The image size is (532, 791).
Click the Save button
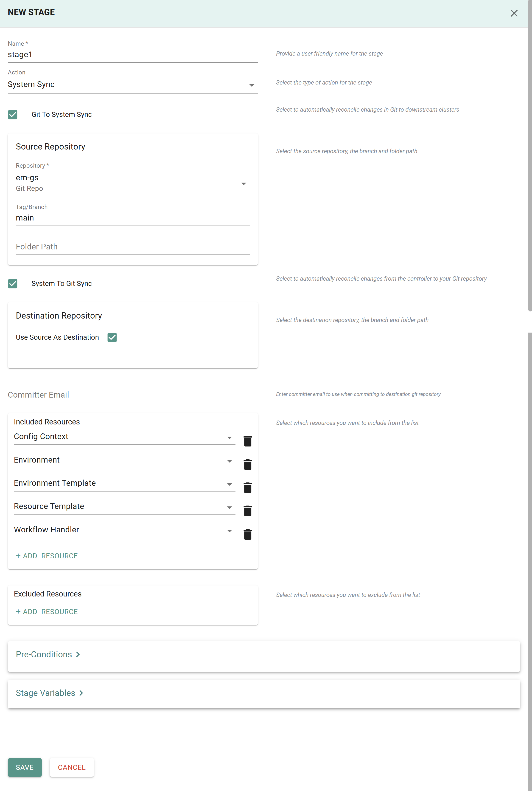coord(25,768)
